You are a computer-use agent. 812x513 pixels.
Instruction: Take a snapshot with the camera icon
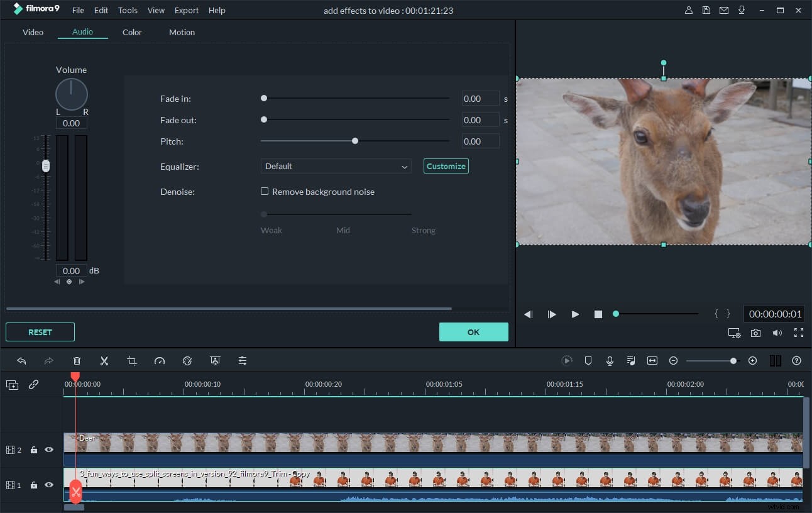(755, 333)
